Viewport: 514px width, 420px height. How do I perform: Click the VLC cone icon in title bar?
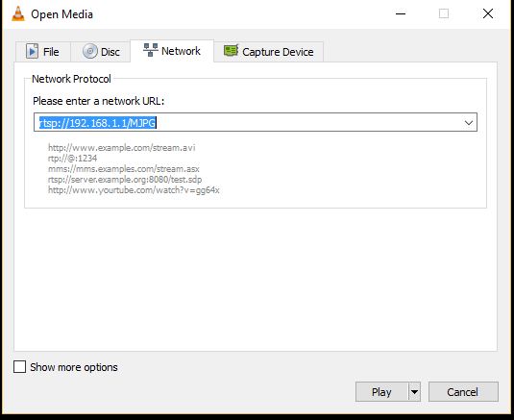pos(18,13)
